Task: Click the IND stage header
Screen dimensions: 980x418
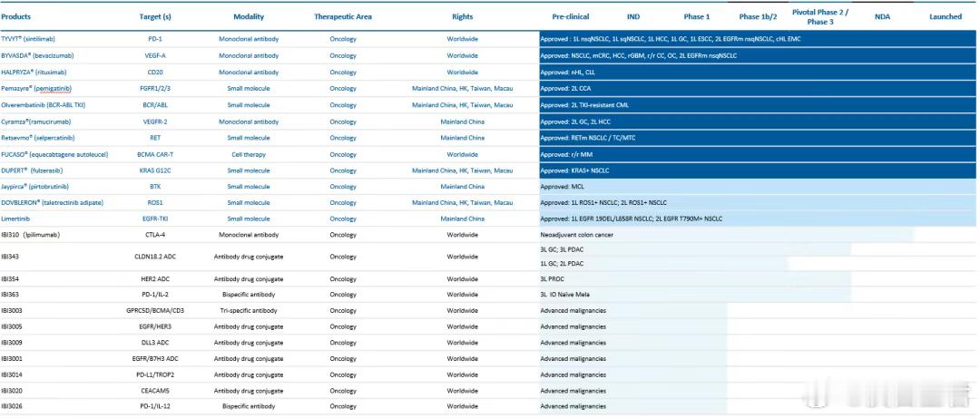Action: (x=633, y=17)
